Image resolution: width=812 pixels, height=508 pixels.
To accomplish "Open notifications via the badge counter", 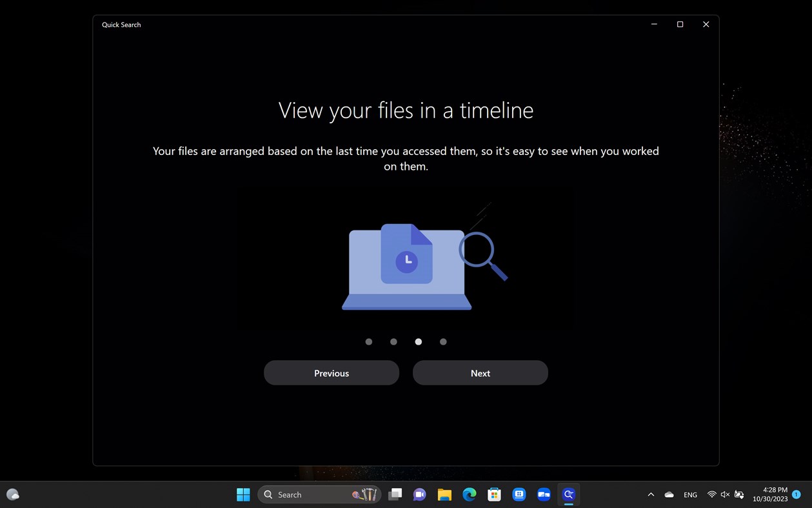I will (x=797, y=494).
